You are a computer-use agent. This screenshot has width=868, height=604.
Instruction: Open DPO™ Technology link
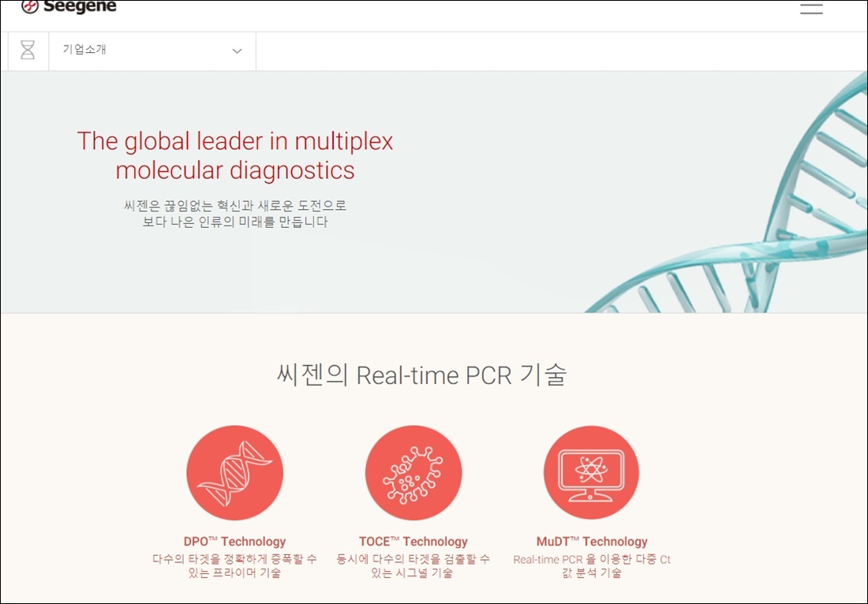coord(234,542)
